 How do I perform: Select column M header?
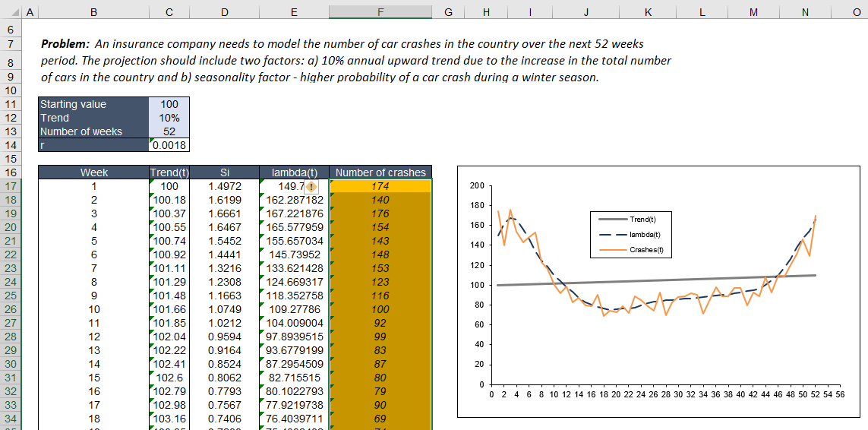point(753,12)
